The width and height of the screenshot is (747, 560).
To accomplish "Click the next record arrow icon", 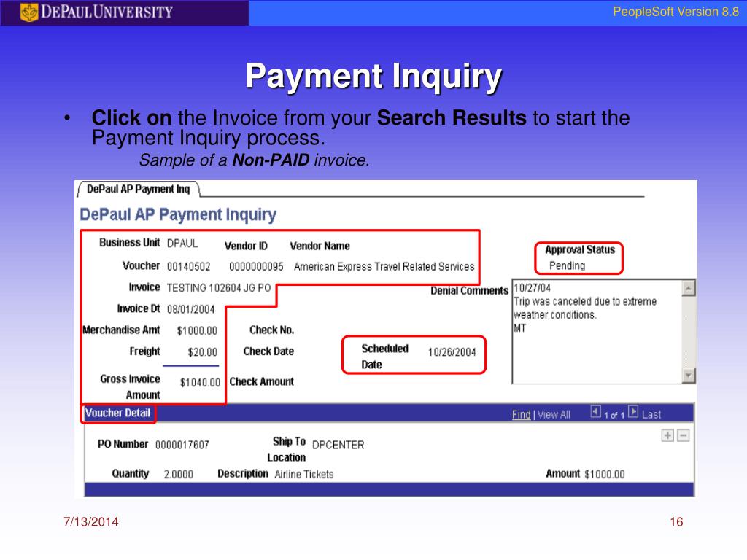I will [x=632, y=413].
